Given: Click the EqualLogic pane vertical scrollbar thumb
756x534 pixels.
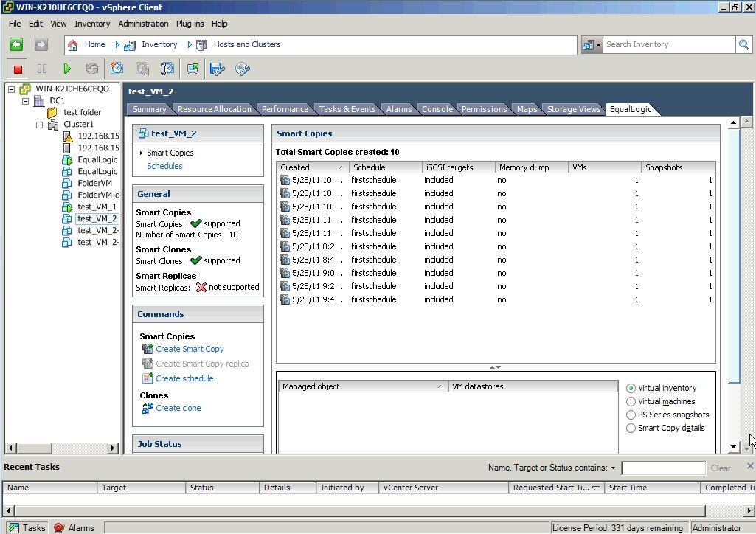Looking at the screenshot, I should [733, 255].
